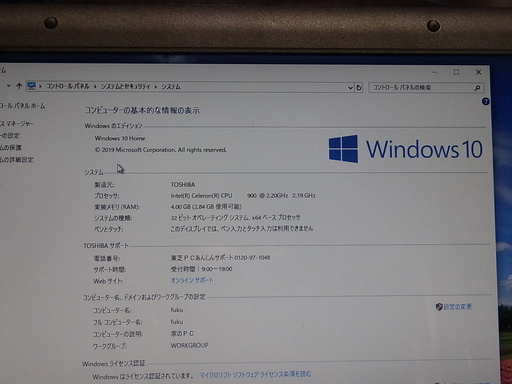Select Intel(R) Celeron(R) CPU processor text
This screenshot has height=384, width=512.
pos(201,196)
